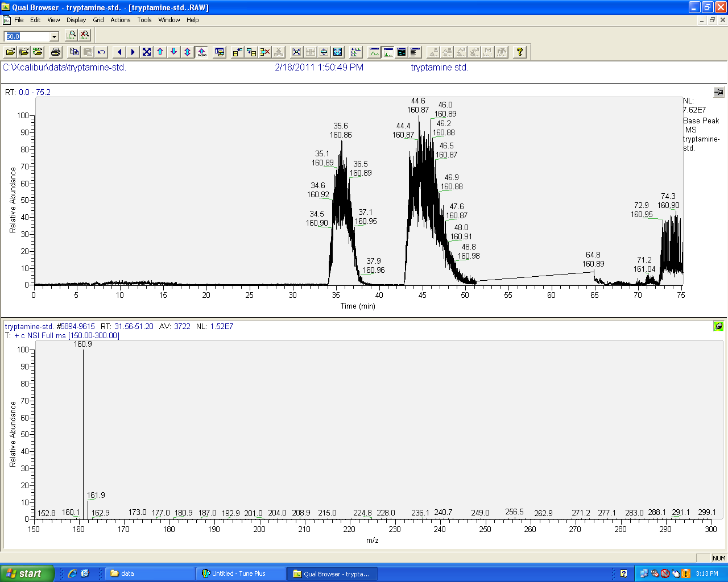728x582 pixels.
Task: Click the Open file folder icon
Action: coord(10,52)
